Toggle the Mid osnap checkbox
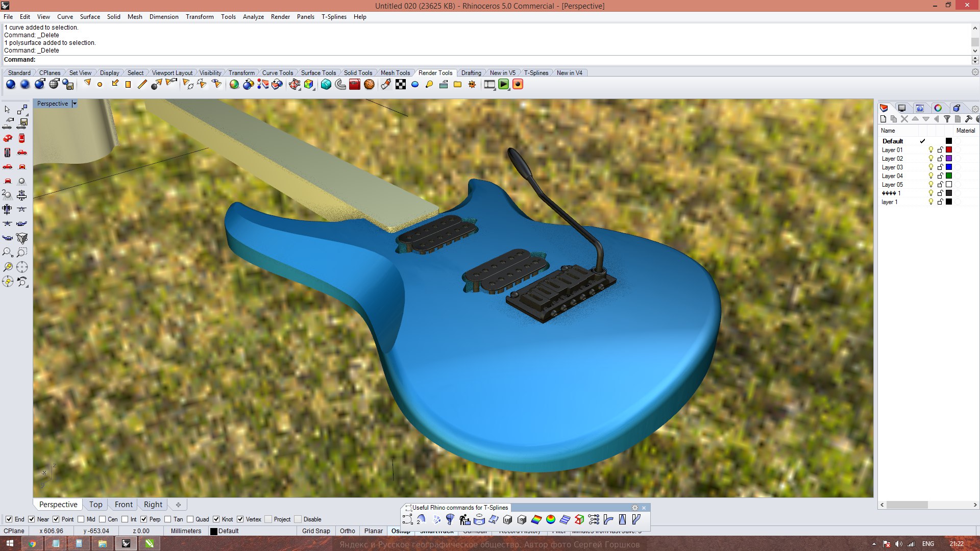Image resolution: width=980 pixels, height=551 pixels. 81,519
